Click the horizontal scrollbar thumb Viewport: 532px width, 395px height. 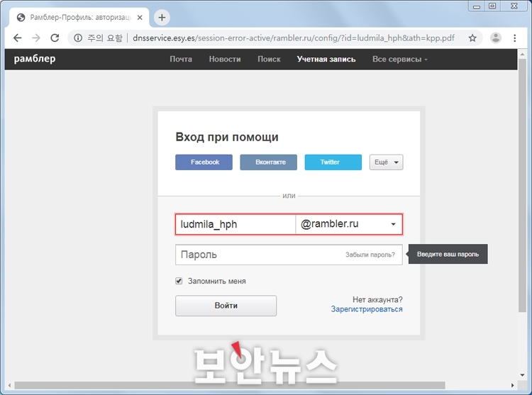tap(230, 386)
